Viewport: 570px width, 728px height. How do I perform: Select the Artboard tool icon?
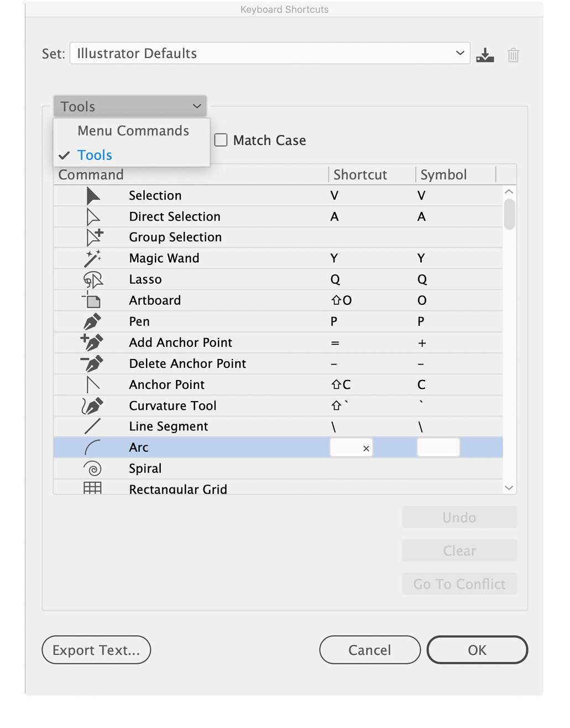point(92,300)
